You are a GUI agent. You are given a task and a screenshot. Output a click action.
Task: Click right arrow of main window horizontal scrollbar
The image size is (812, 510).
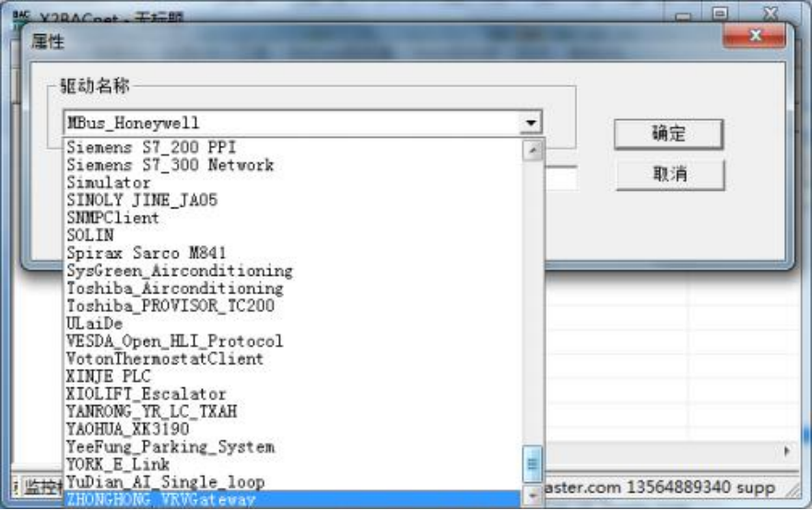coord(787,451)
